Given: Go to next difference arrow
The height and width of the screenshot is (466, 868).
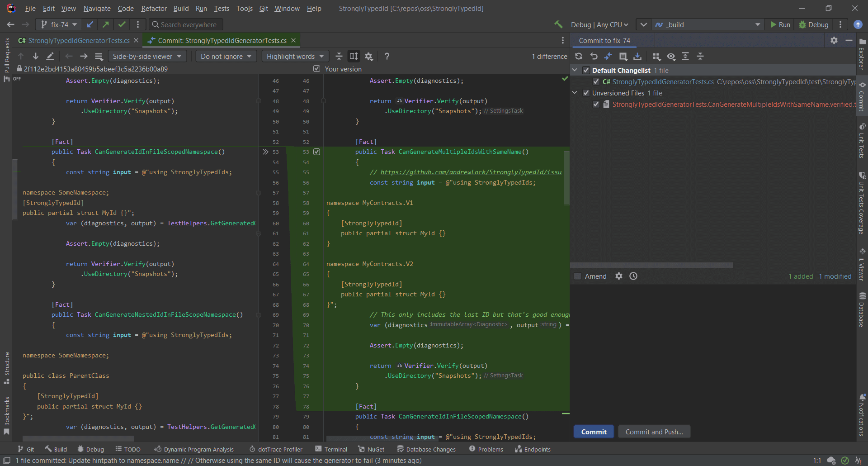Looking at the screenshot, I should pyautogui.click(x=36, y=56).
